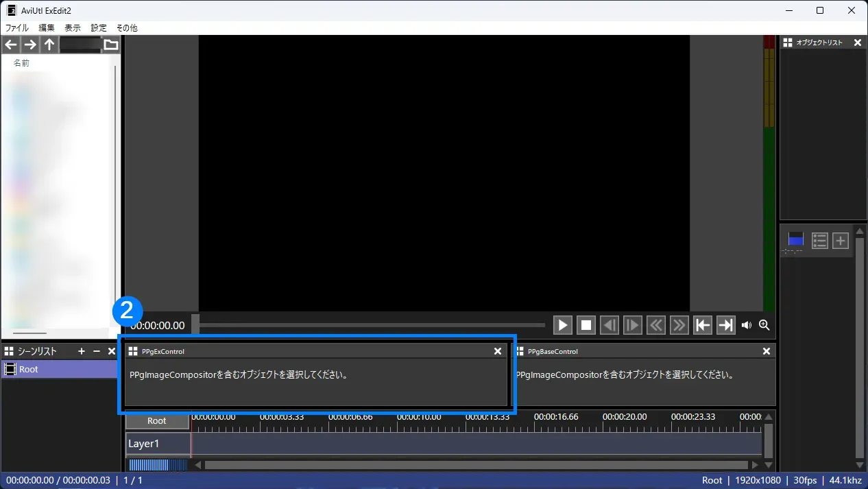Maximize the AviUtl ExEdit2 window

click(820, 10)
